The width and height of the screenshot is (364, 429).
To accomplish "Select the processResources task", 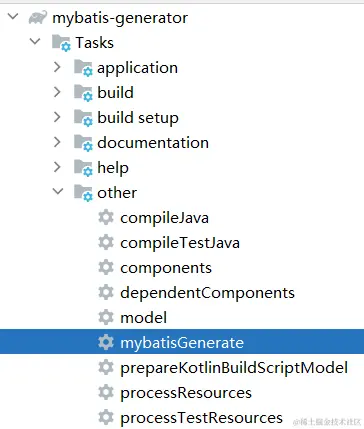I will [186, 393].
